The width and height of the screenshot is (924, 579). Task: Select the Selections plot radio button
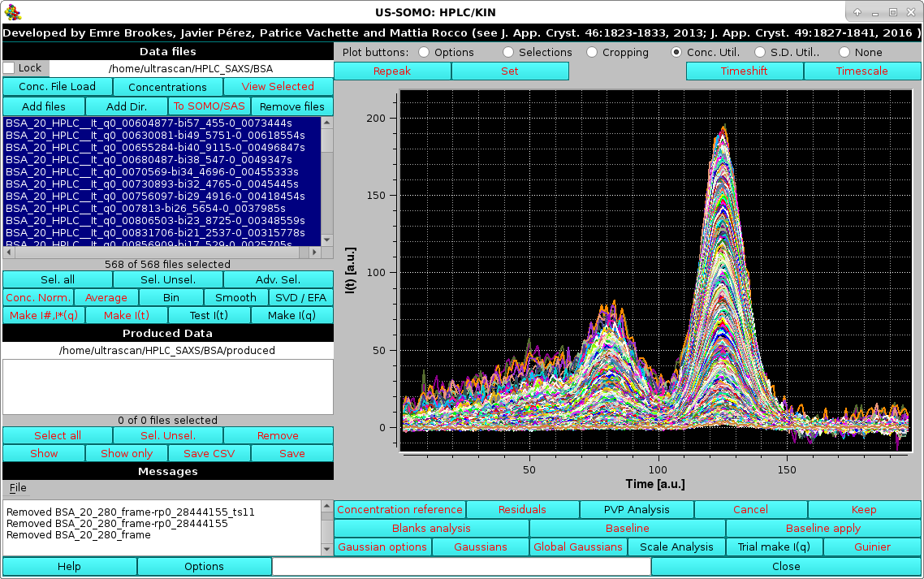click(507, 52)
